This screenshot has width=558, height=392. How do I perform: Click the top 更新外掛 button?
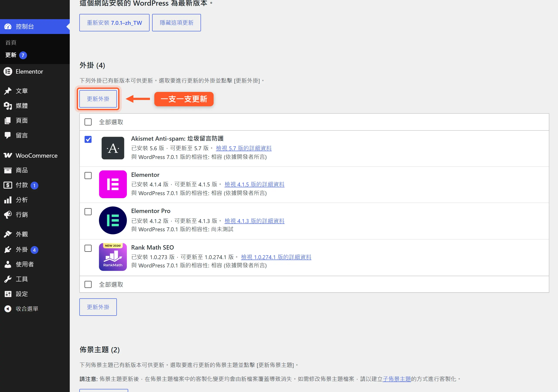(98, 99)
